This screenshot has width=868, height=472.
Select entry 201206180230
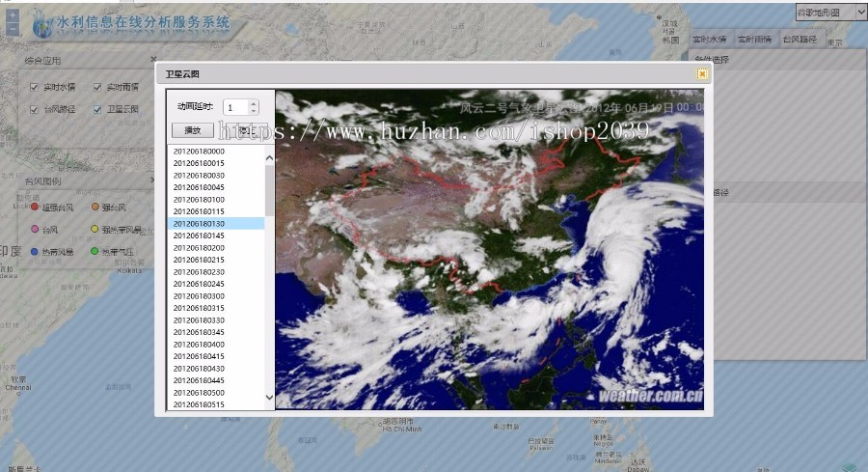click(x=216, y=272)
